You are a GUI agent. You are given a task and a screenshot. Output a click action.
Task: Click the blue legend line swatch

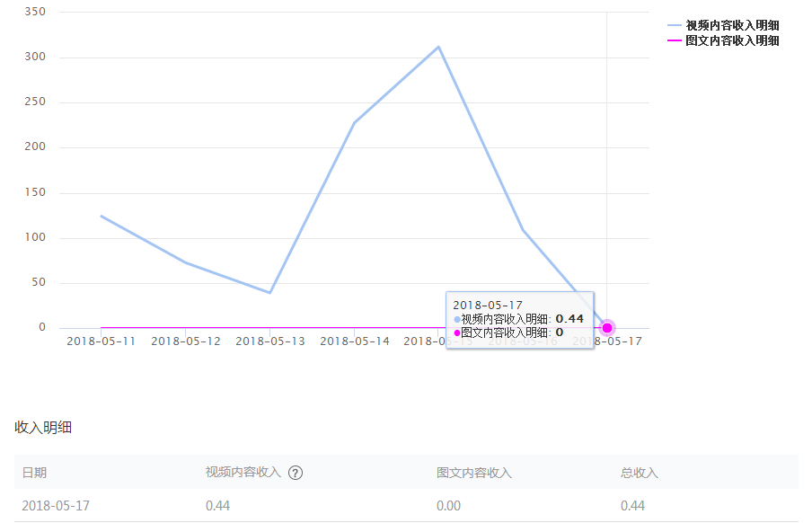675,25
